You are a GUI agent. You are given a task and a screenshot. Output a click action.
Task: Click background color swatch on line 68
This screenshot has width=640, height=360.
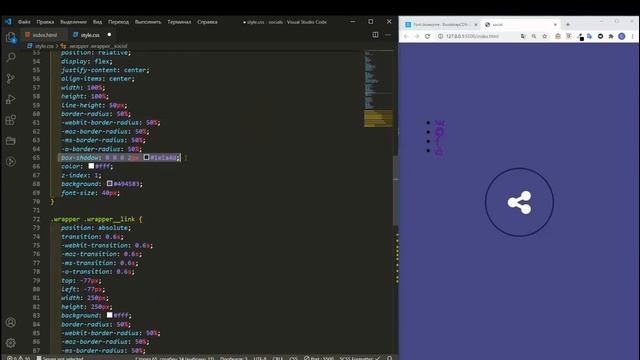pos(109,183)
